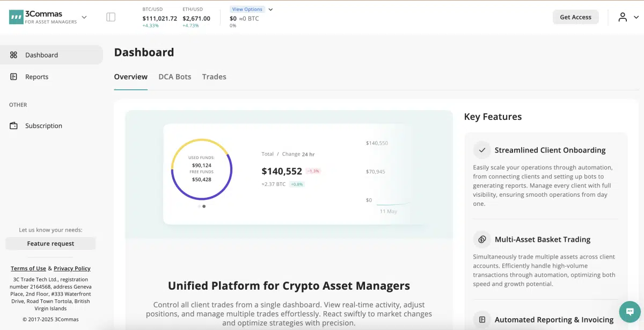Click the Automated Reporting & Invoicing icon
Viewport: 644px width, 330px height.
(x=482, y=320)
